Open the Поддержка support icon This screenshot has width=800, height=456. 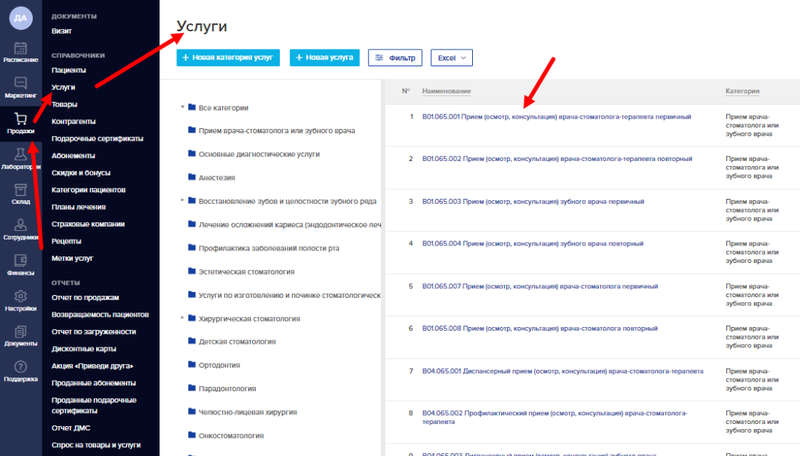click(21, 372)
